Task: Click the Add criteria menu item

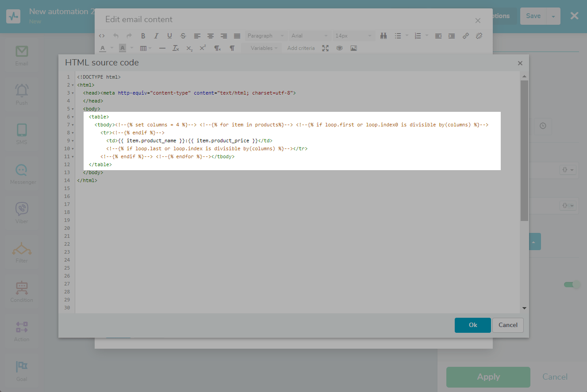Action: point(301,48)
